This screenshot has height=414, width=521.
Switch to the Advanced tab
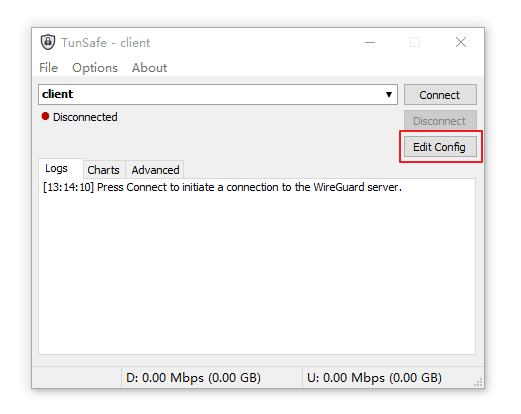155,170
